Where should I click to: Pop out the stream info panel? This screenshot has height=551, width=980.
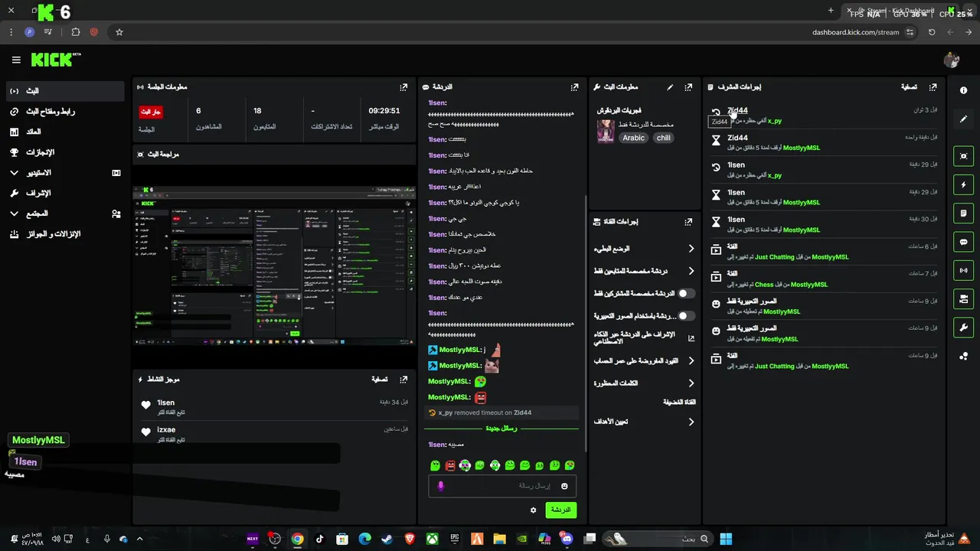(x=688, y=87)
